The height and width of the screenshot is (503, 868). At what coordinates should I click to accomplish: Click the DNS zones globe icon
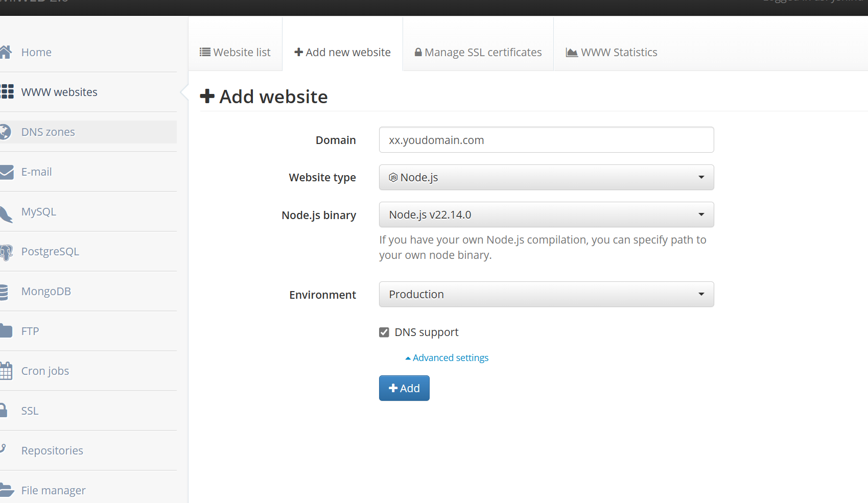5,132
